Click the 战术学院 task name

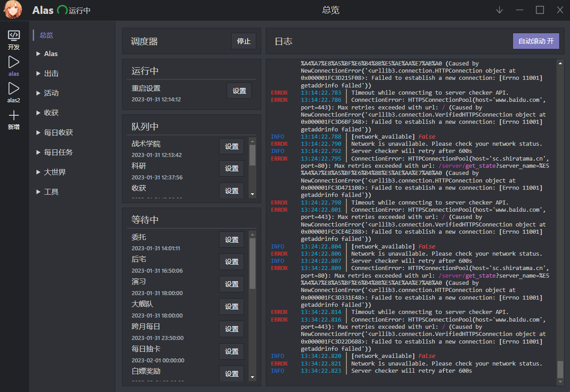pyautogui.click(x=146, y=144)
